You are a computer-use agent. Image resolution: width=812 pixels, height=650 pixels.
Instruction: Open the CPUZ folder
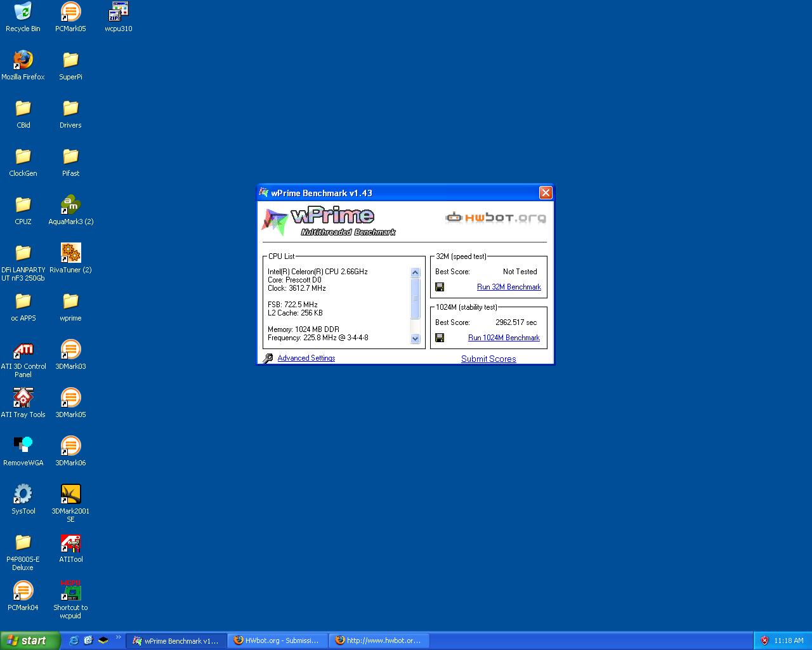[23, 211]
